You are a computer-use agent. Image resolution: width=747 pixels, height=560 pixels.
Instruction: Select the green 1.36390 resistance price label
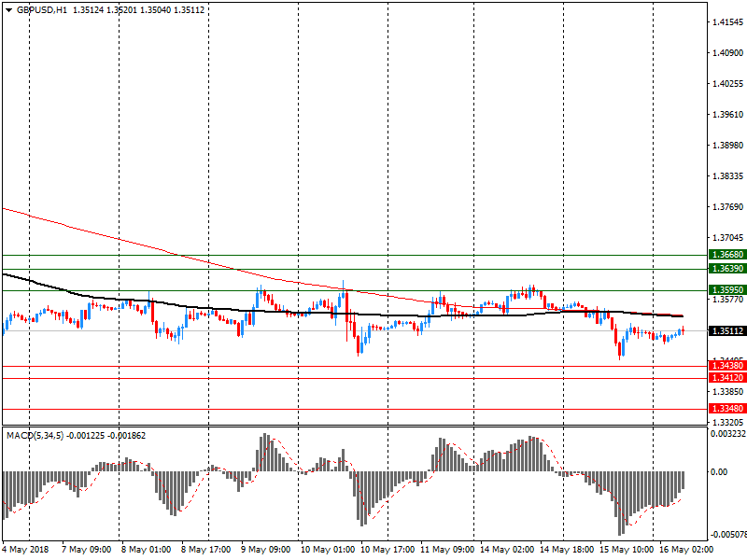[x=726, y=269]
